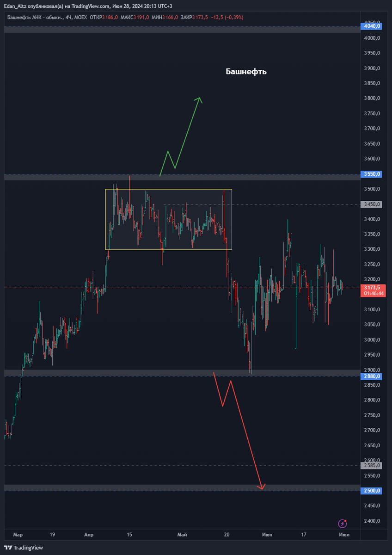Select the 2585,0 gray price level tag
This screenshot has height=555, width=392.
coord(372,465)
